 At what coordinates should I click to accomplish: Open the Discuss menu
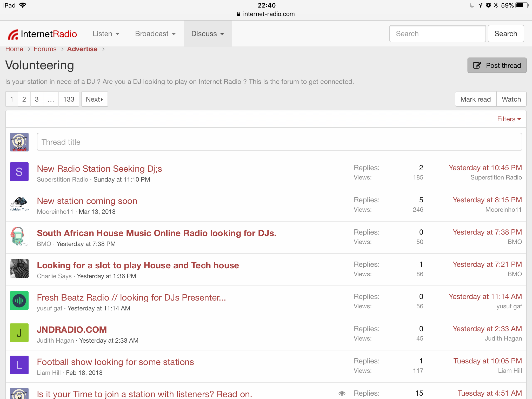click(x=207, y=34)
